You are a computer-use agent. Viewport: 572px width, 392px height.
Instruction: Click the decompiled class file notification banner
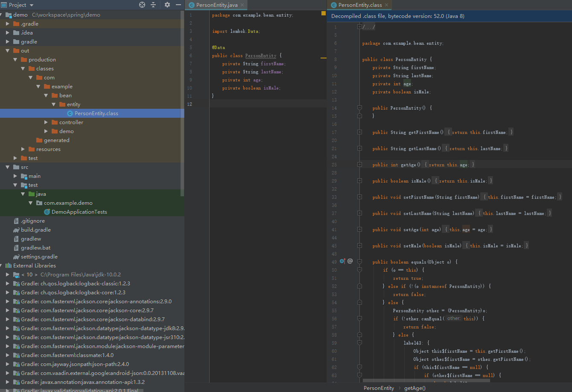pyautogui.click(x=449, y=16)
